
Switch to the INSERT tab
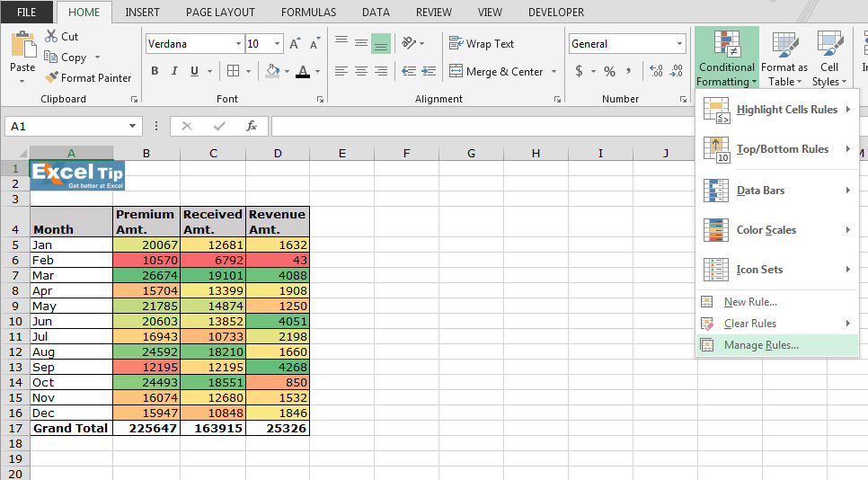point(142,13)
